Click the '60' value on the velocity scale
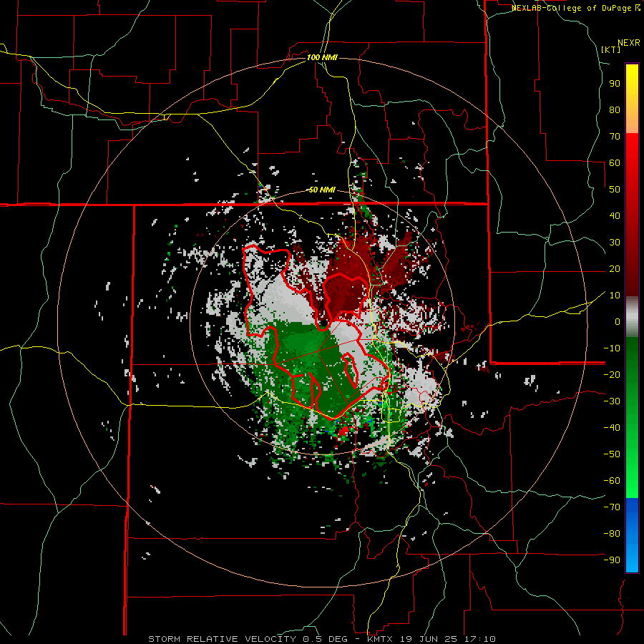Viewport: 644px width, 644px height. click(615, 163)
